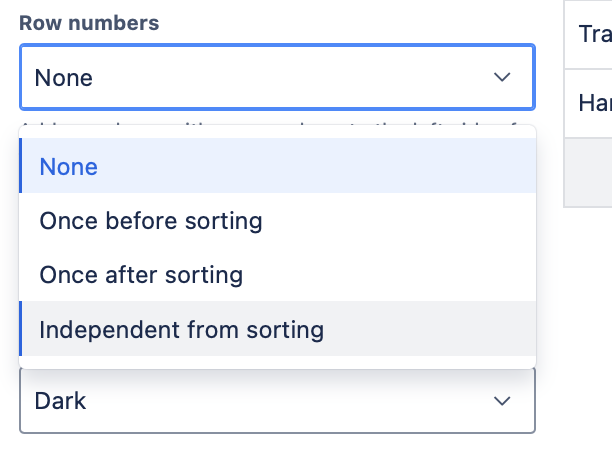Screen dimensions: 612x468
Task: Click helper text under Row numbers field
Action: pos(277,128)
